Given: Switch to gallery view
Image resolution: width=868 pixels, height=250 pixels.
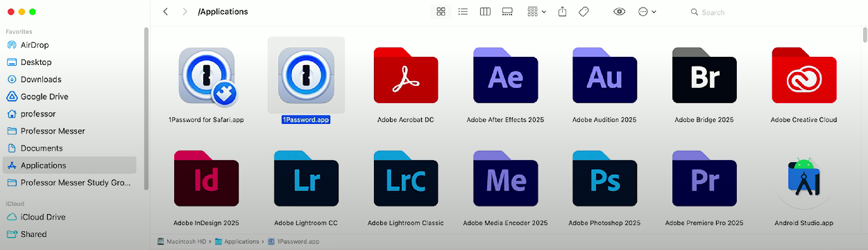Looking at the screenshot, I should click(x=507, y=12).
